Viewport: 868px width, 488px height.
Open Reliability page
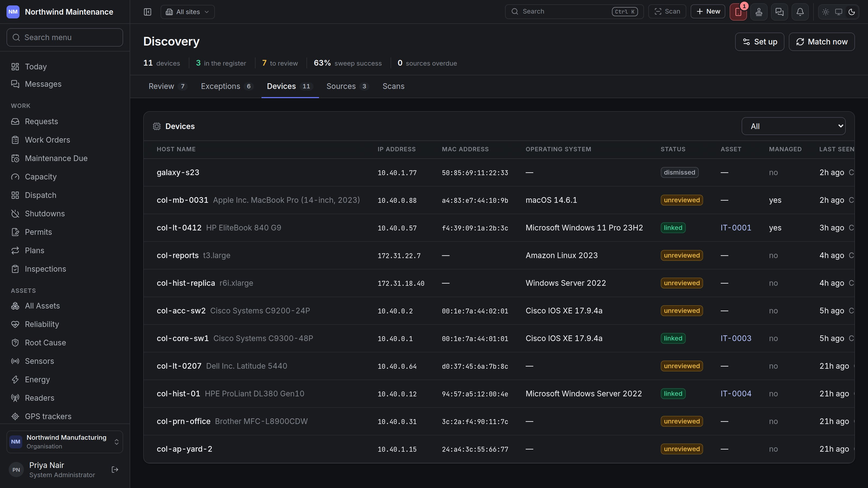[65, 324]
